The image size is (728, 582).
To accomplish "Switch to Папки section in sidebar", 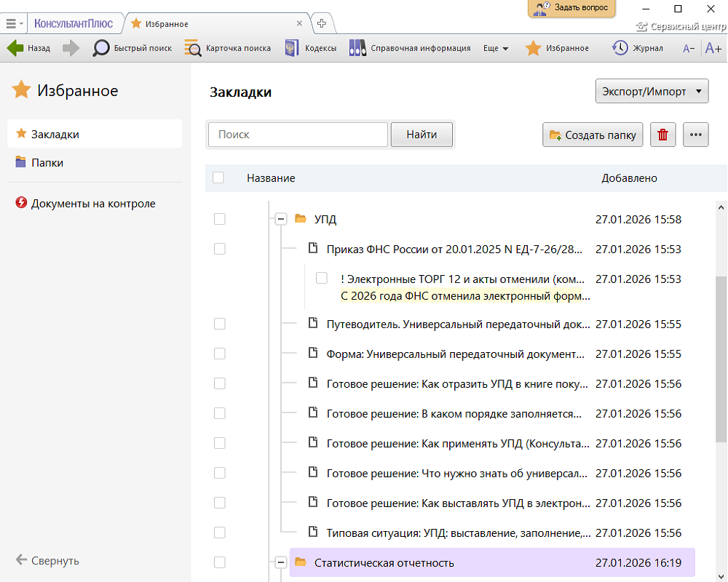I will pos(47,163).
